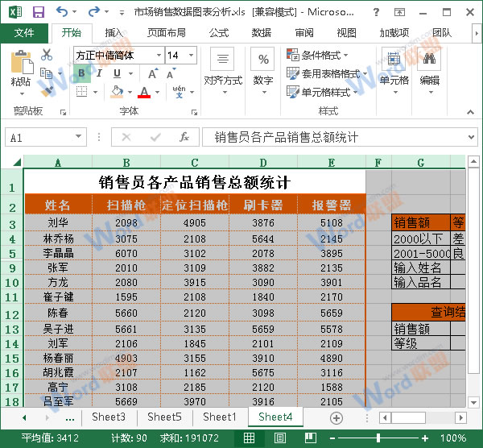Click the Cut scissors icon
The height and width of the screenshot is (448, 483).
47,55
